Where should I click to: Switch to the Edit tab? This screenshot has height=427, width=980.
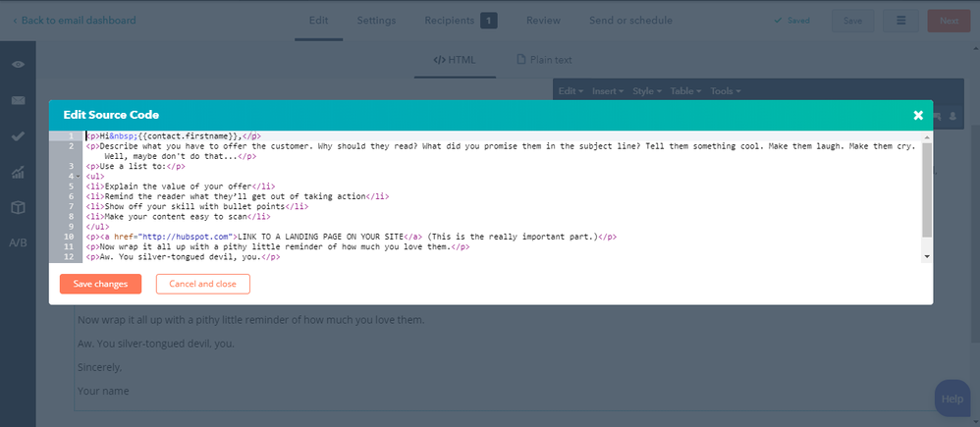(x=319, y=21)
